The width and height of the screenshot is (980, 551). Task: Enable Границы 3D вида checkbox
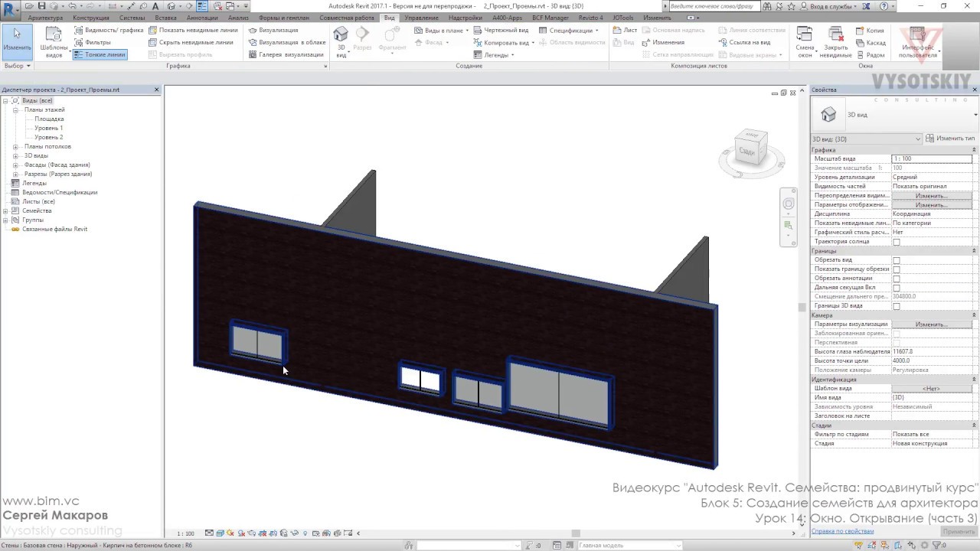point(897,306)
